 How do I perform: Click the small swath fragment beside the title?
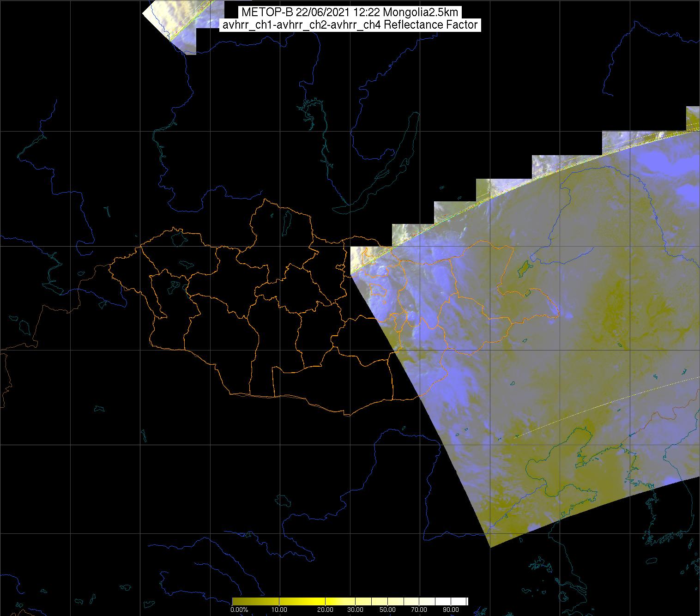click(175, 23)
